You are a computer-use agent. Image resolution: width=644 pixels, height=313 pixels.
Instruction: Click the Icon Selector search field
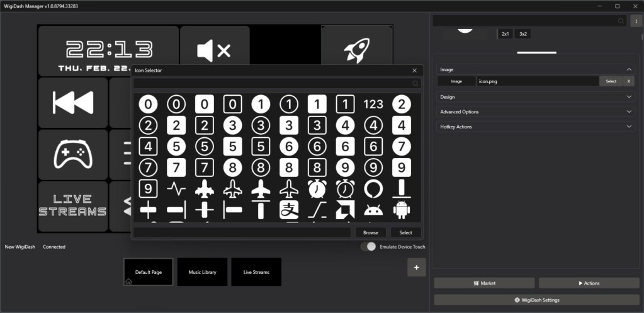coord(271,83)
